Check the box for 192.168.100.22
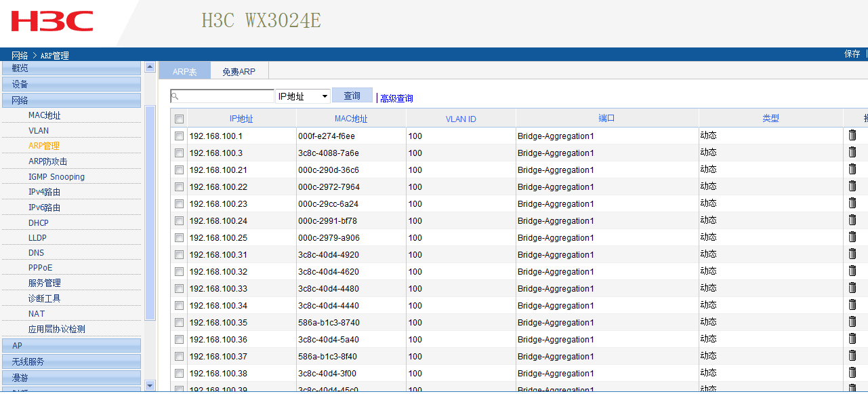This screenshot has width=868, height=394. click(x=179, y=186)
